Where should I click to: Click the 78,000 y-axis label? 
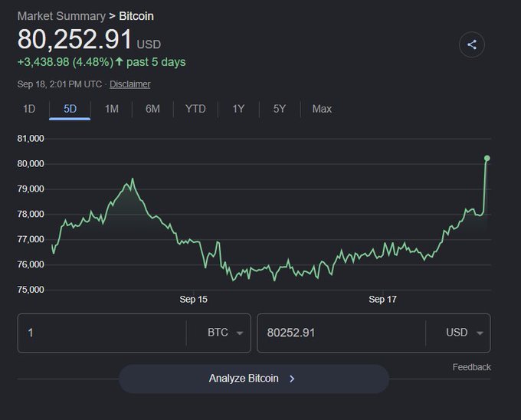[31, 215]
